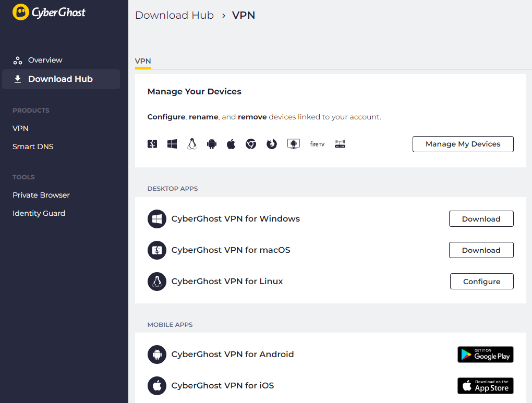Screen dimensions: 532x403
Task: Click the Google Play badge
Action: click(x=485, y=355)
